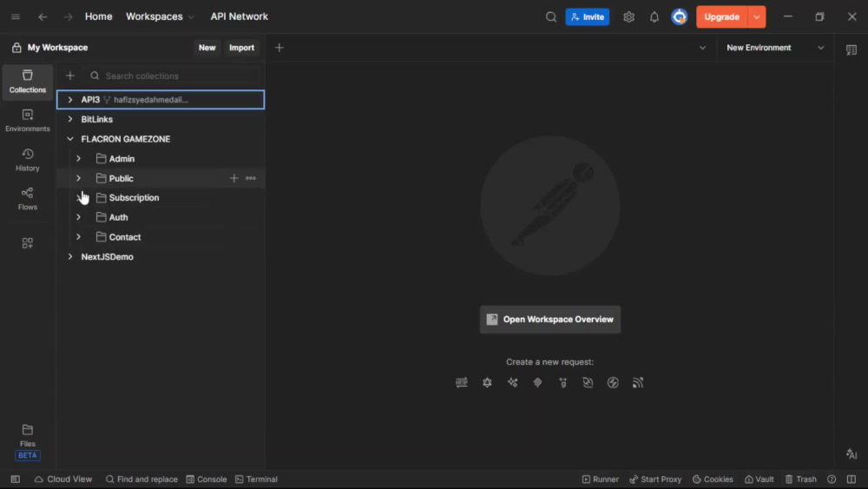Create new collection with plus icon
Screen dimensions: 868x489
tap(69, 76)
